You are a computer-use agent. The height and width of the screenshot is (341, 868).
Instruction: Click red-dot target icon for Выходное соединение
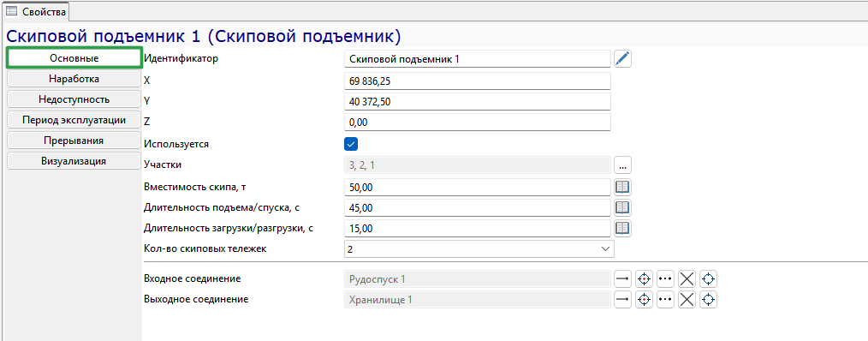644,299
